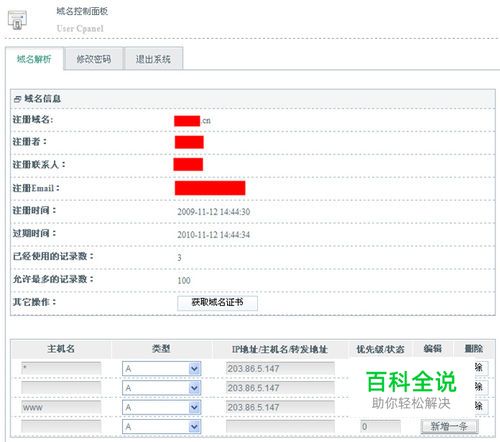
Task: Click the priority field showing 0
Action: coord(380,427)
